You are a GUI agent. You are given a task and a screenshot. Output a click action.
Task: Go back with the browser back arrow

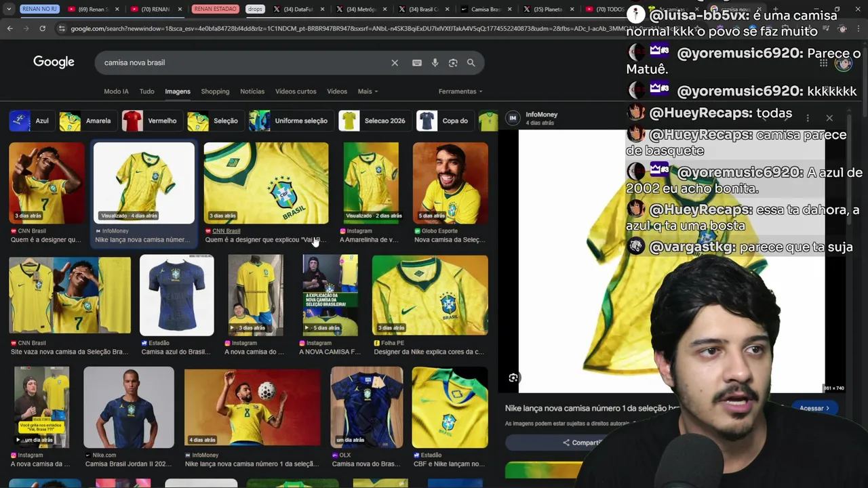(x=9, y=28)
